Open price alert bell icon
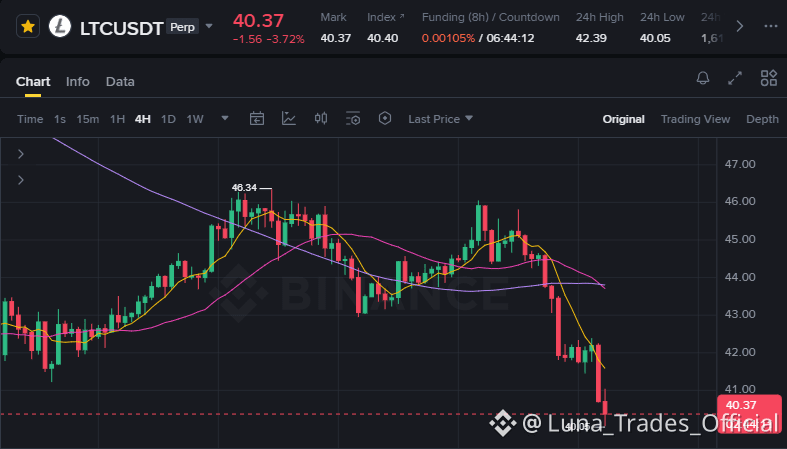 pos(703,78)
